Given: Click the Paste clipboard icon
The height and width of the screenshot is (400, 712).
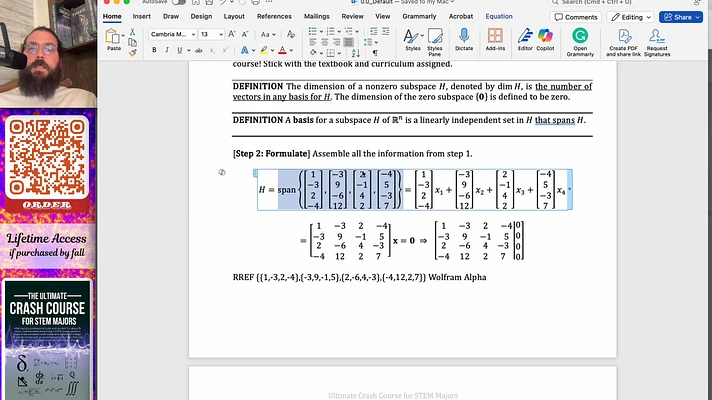Looking at the screenshot, I should [112, 37].
